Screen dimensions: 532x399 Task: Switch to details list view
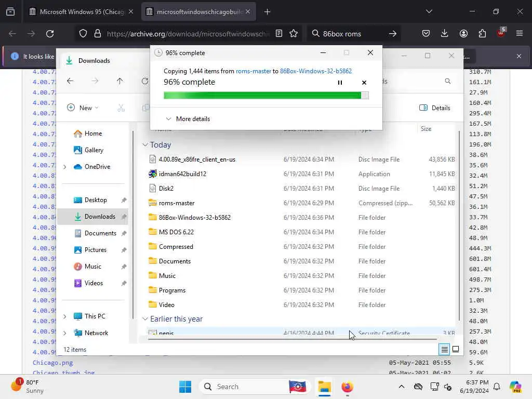(x=445, y=349)
